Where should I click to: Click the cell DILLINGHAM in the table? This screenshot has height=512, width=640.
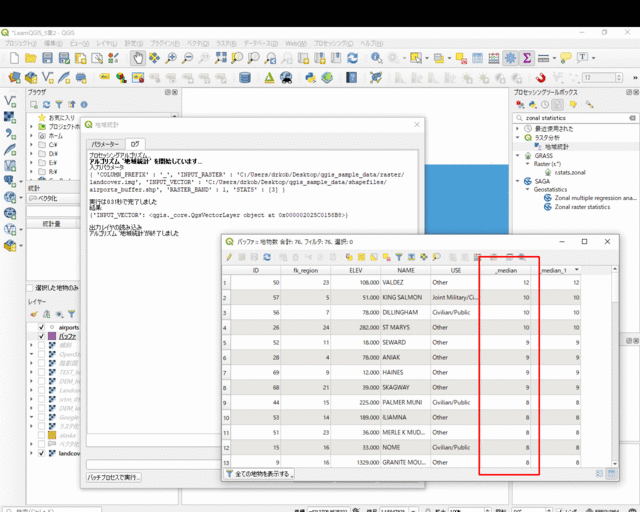coord(405,312)
